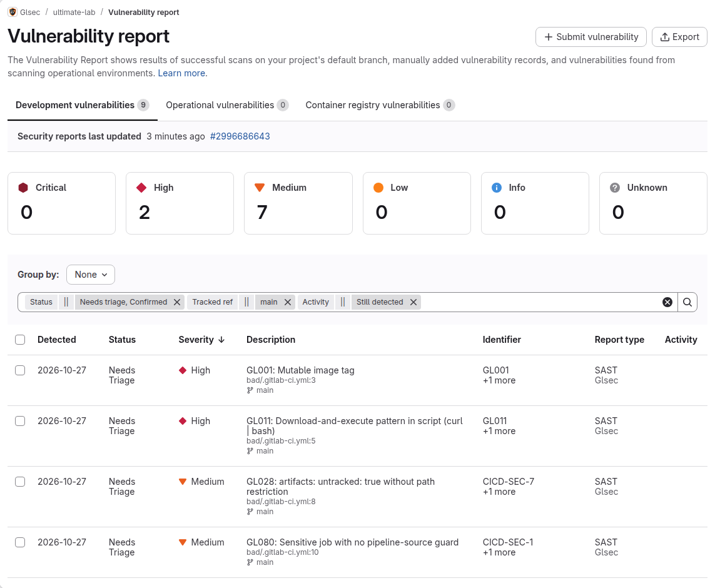This screenshot has width=715, height=588.
Task: Click the CICD-SEC-1 identifier
Action: point(508,542)
